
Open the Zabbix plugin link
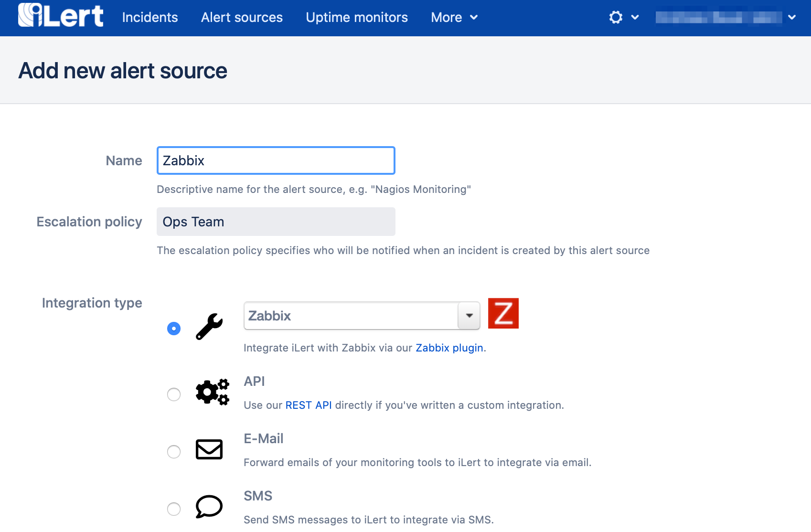click(449, 348)
